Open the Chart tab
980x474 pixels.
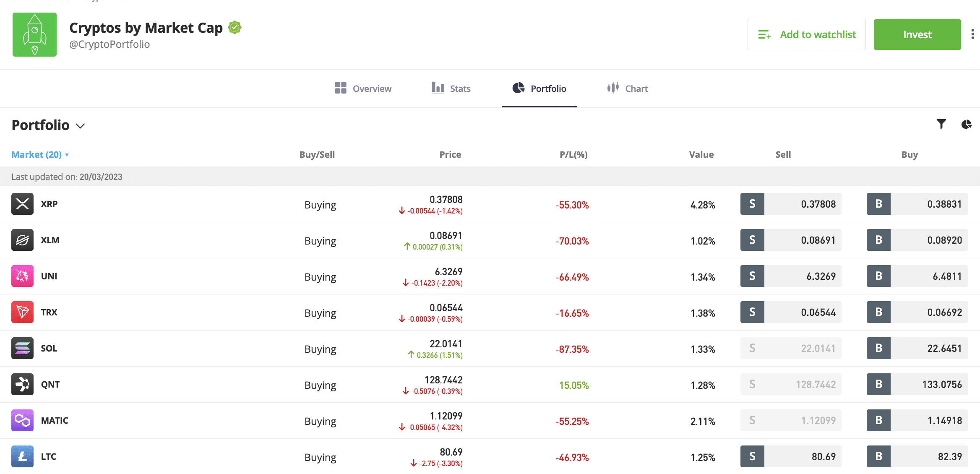[x=627, y=89]
